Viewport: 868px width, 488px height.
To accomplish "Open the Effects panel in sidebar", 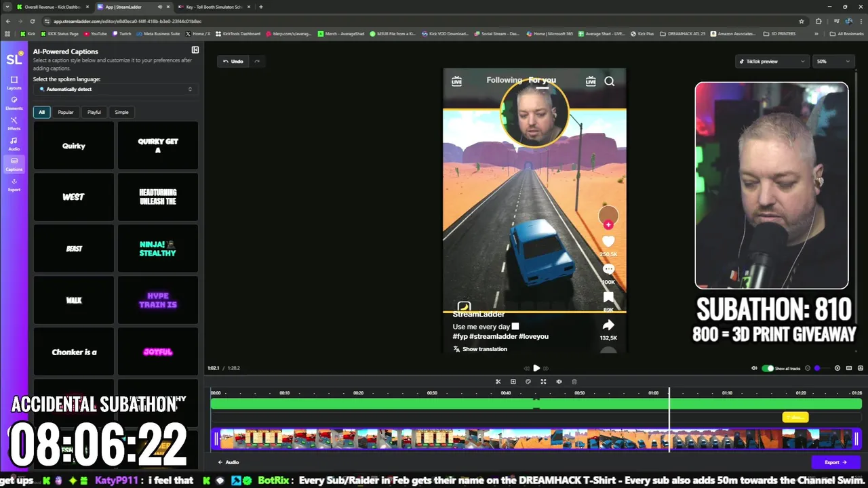I will pos(14,123).
